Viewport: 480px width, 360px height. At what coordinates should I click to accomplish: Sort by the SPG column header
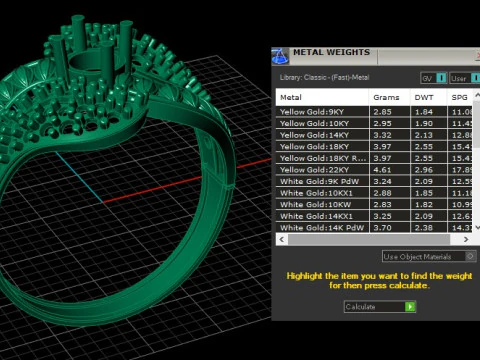[460, 97]
